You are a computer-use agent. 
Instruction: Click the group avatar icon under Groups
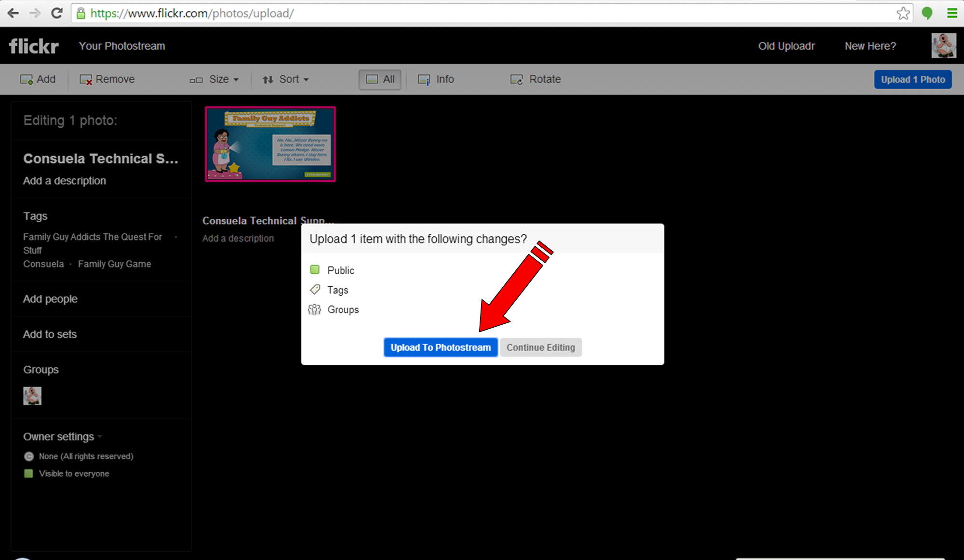32,396
